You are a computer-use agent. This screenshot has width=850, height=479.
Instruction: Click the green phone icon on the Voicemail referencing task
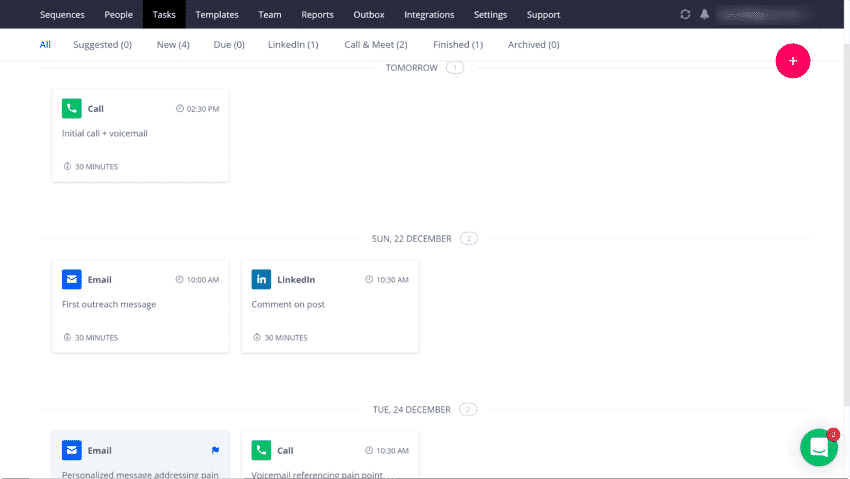coord(261,450)
